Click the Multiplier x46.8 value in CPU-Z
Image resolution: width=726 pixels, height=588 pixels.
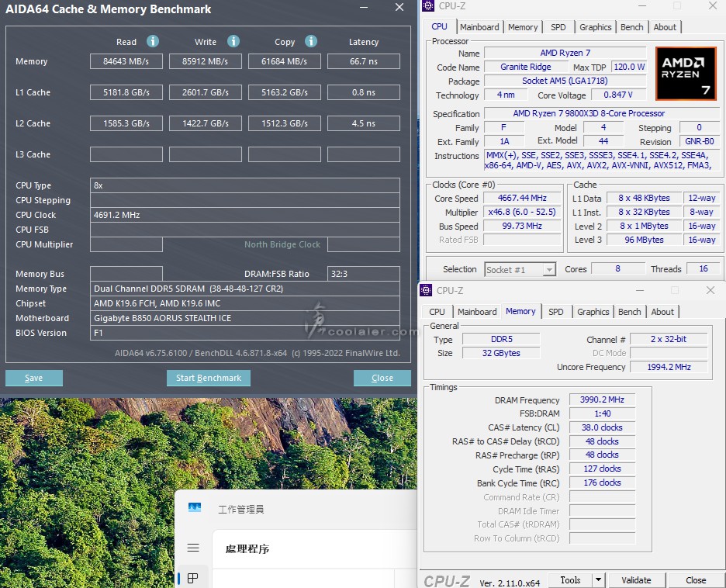522,212
